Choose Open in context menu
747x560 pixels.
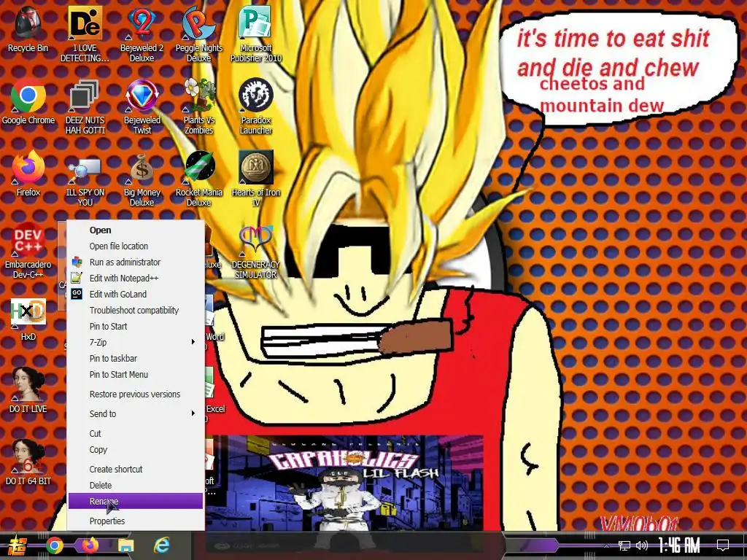pyautogui.click(x=135, y=230)
